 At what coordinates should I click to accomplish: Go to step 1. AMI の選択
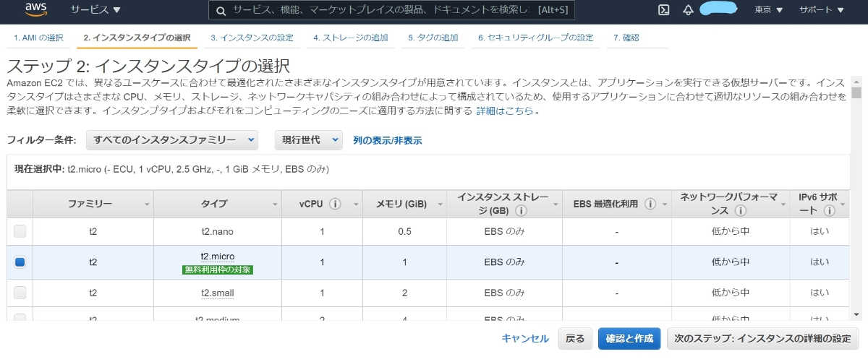[38, 38]
